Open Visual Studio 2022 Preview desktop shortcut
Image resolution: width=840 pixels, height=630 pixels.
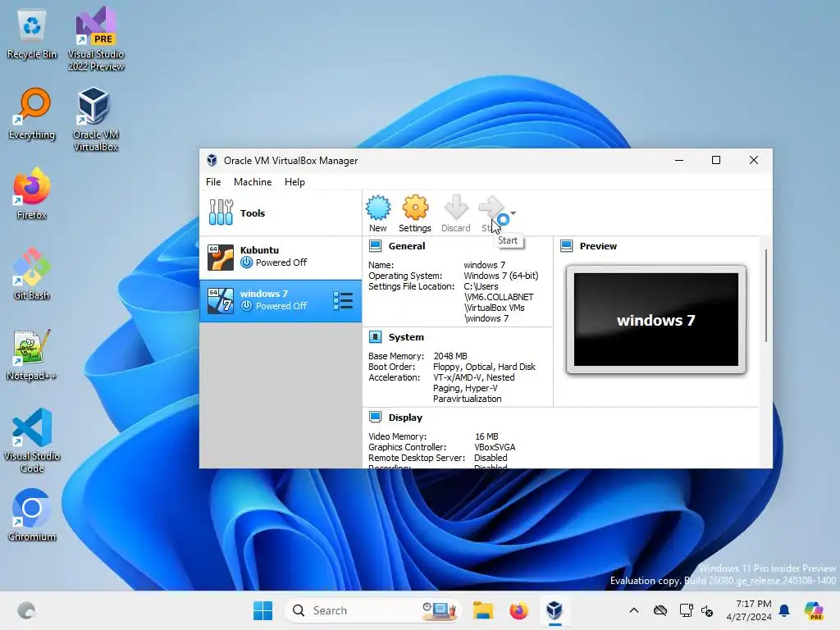click(96, 40)
